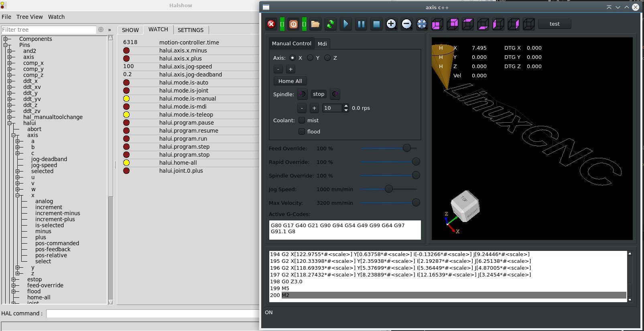This screenshot has width=644, height=331.
Task: Zoom out of the preview
Action: 406,24
